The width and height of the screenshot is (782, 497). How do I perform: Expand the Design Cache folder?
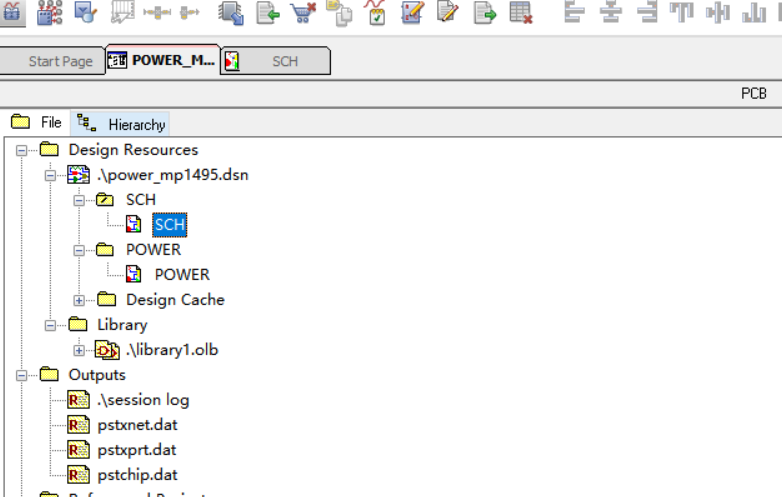pyautogui.click(x=79, y=300)
